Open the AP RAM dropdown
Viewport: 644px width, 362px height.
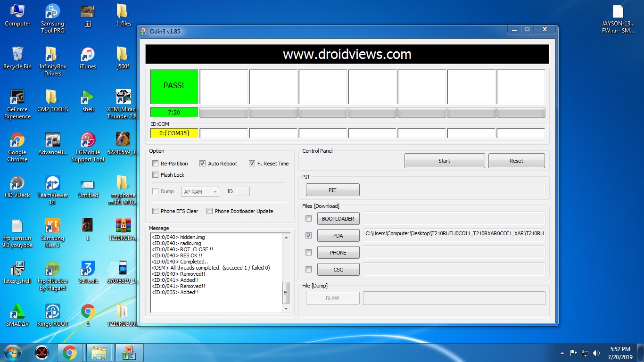click(x=200, y=192)
